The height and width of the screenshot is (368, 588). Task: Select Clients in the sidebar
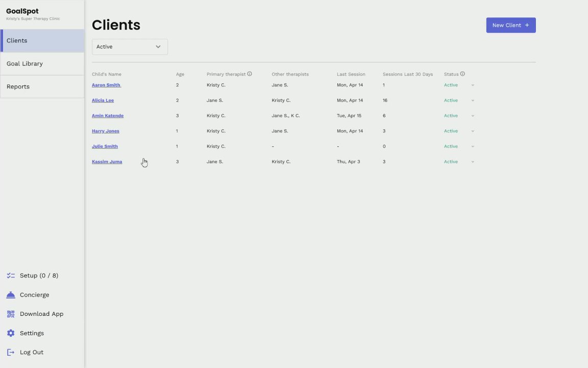click(x=17, y=41)
